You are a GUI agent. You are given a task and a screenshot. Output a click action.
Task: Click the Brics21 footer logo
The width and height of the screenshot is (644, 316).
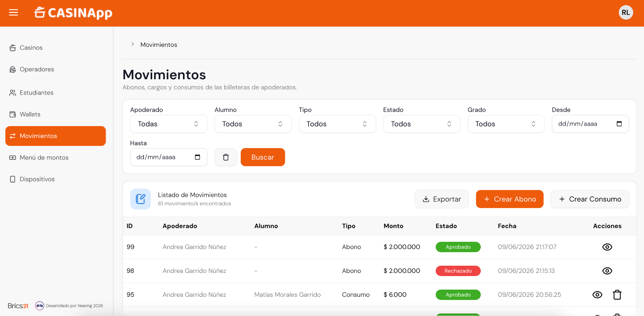pos(18,306)
